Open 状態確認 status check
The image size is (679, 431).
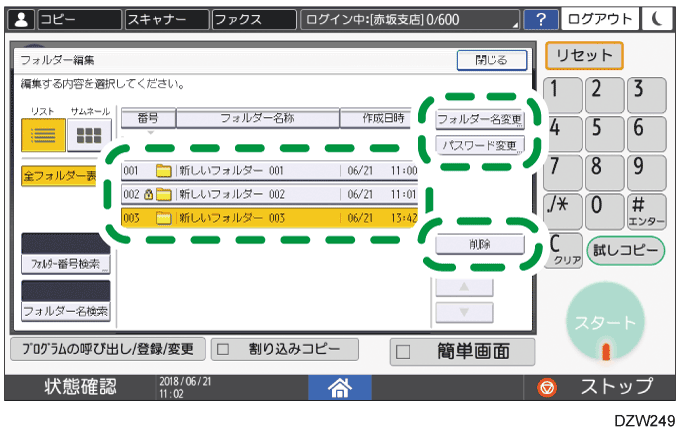pyautogui.click(x=80, y=387)
